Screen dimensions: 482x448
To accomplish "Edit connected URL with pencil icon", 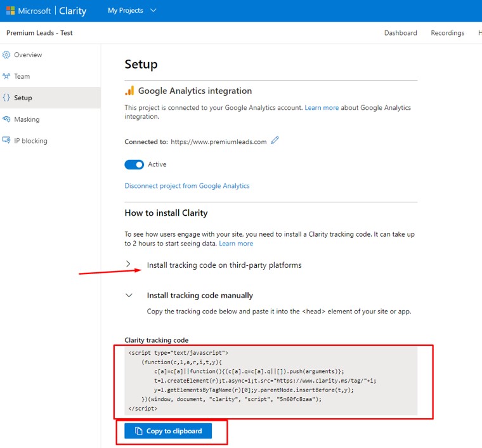I will 275,140.
